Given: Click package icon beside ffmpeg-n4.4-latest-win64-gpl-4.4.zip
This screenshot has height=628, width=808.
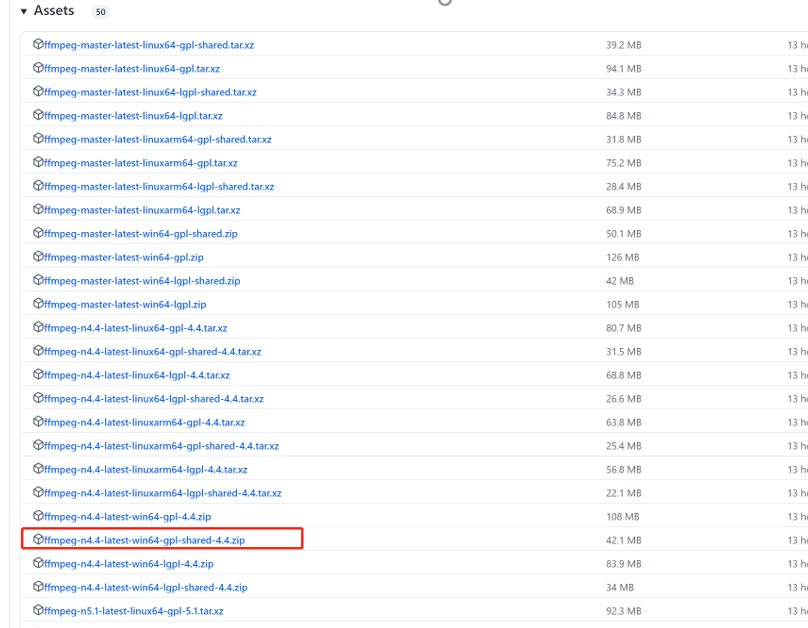Looking at the screenshot, I should point(38,516).
